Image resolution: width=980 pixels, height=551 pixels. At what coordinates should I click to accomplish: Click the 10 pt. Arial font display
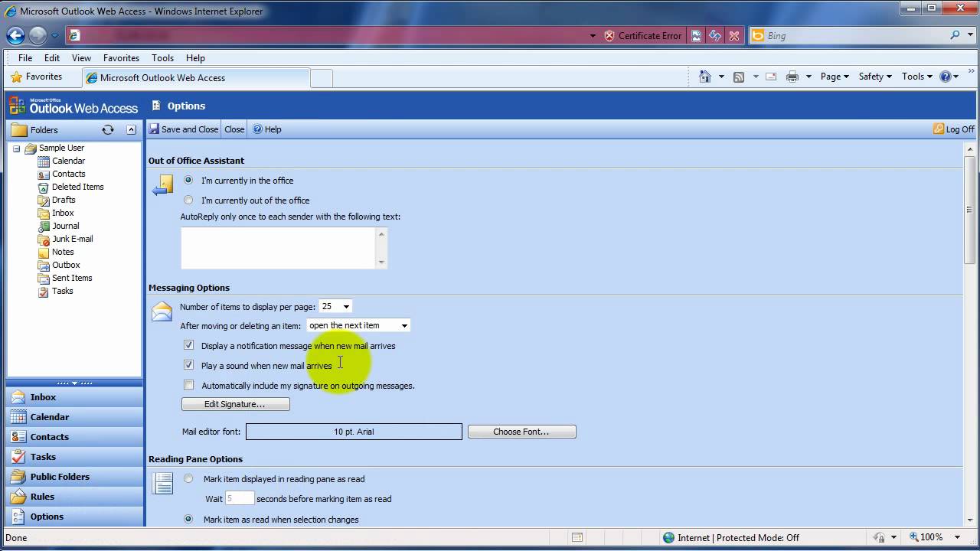pyautogui.click(x=354, y=432)
